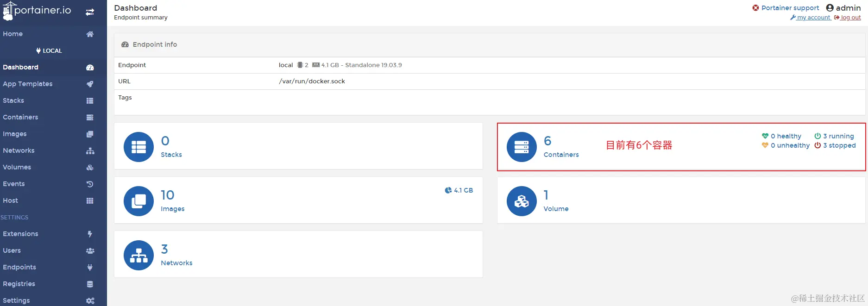The image size is (868, 306).
Task: Open the 6 Containers dashboard card
Action: [681, 146]
